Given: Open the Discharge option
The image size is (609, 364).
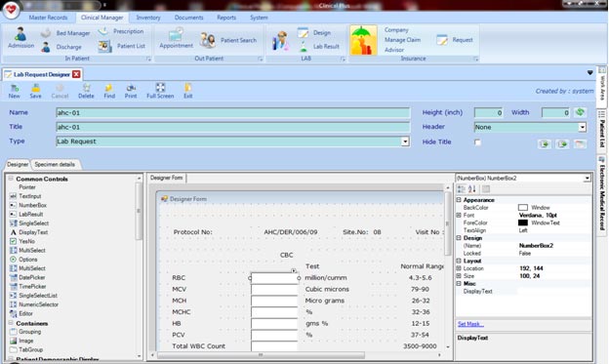Looking at the screenshot, I should point(61,47).
